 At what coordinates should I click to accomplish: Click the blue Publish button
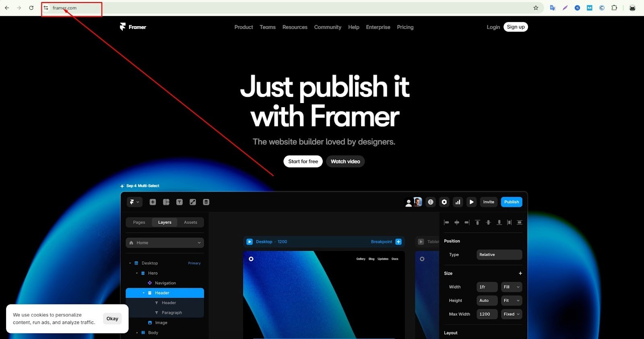coord(512,202)
